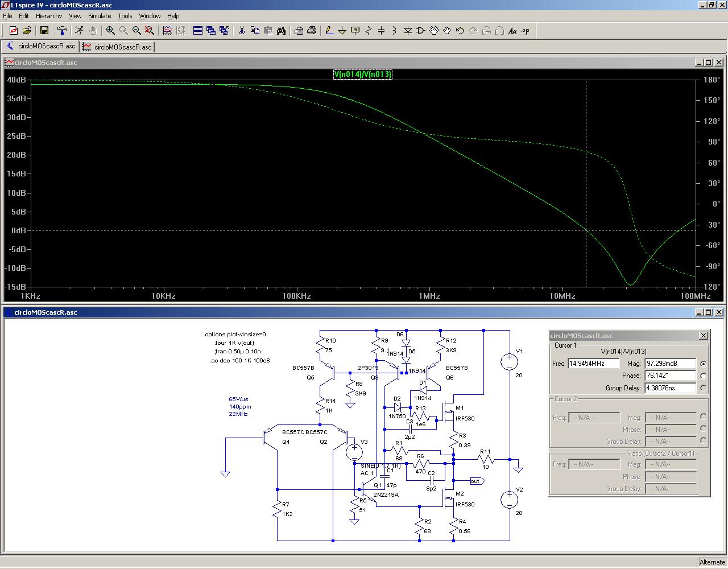Click the Run simulation running-man icon
Screen dimensions: 728x569
(79, 31)
